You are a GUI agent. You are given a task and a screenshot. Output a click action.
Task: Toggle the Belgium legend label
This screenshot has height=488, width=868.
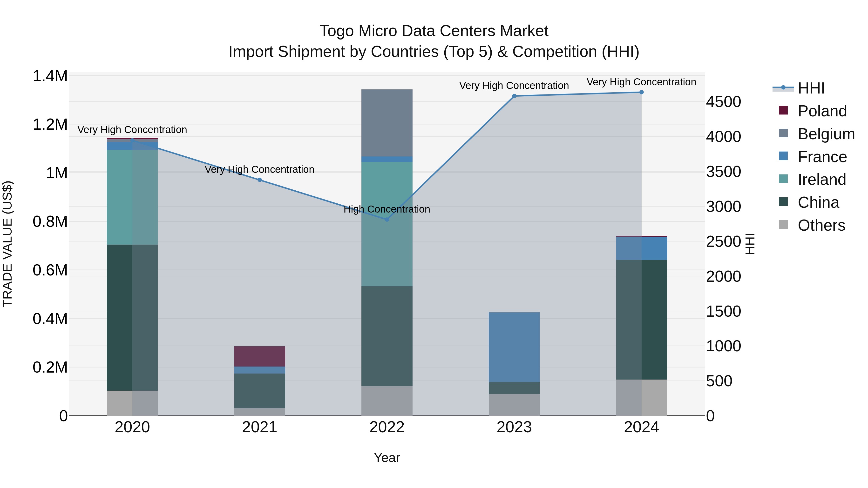click(826, 134)
